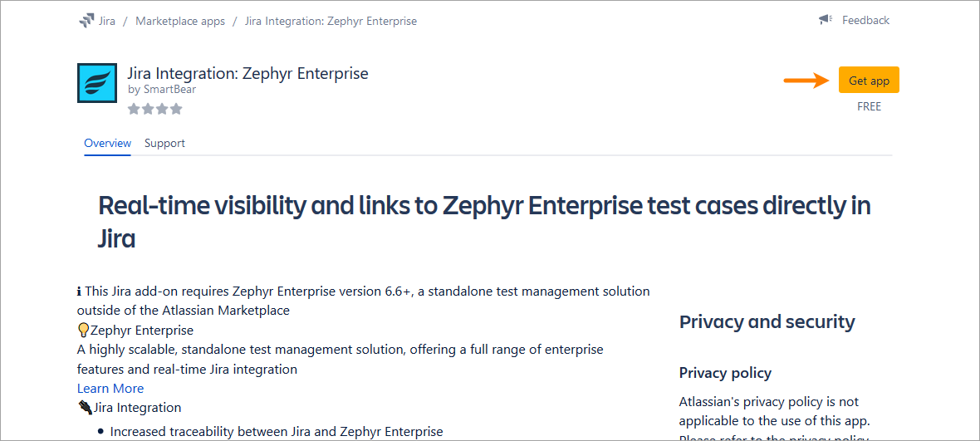Click the info icon before the add-on requirement
Screen dimensions: 980x441
[x=80, y=292]
